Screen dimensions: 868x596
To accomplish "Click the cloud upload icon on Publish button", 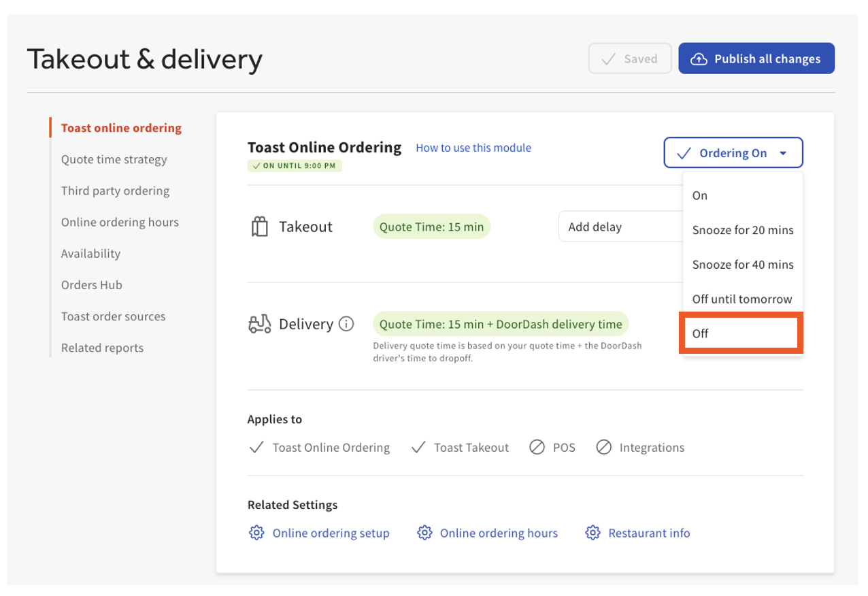I will click(699, 59).
